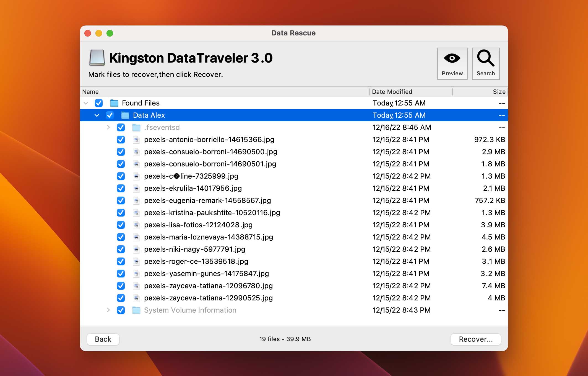Uncheck pexels-consuelo-borroni-14690500.jpg checkbox
The image size is (588, 376).
121,152
